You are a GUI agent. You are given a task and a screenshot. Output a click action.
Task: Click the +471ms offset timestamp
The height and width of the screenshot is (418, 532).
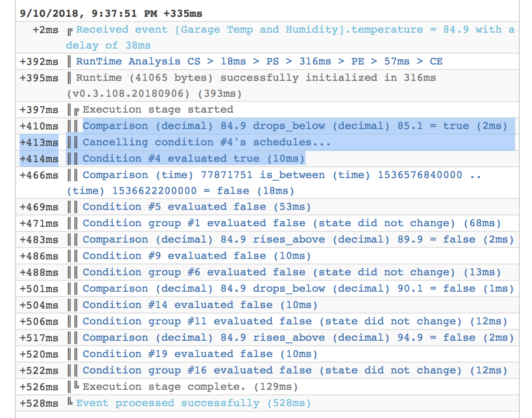(x=39, y=224)
